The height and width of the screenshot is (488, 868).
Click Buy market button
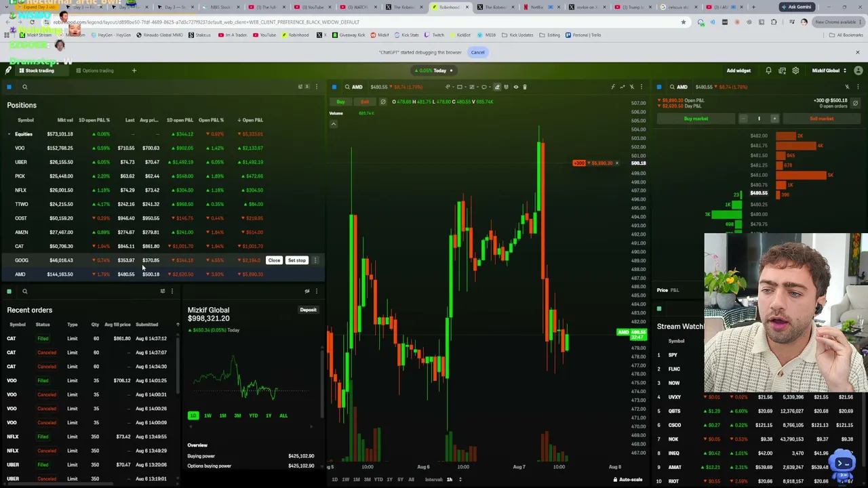point(696,119)
